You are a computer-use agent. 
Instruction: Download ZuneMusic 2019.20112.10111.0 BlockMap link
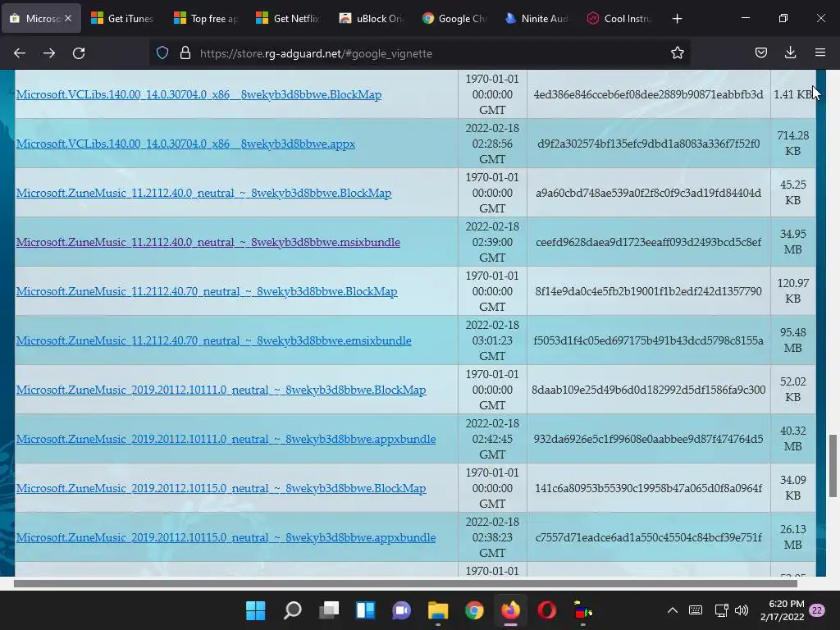tap(221, 390)
